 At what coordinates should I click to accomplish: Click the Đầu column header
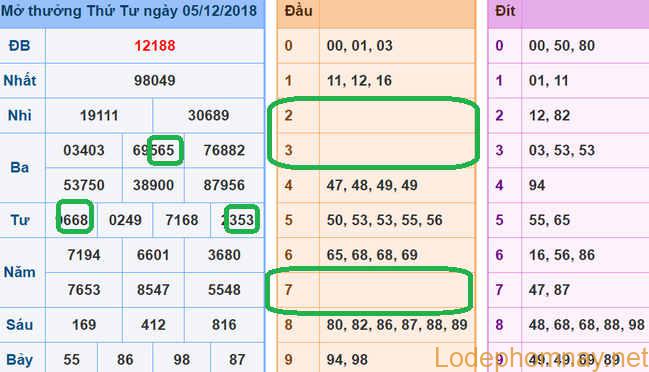(298, 11)
